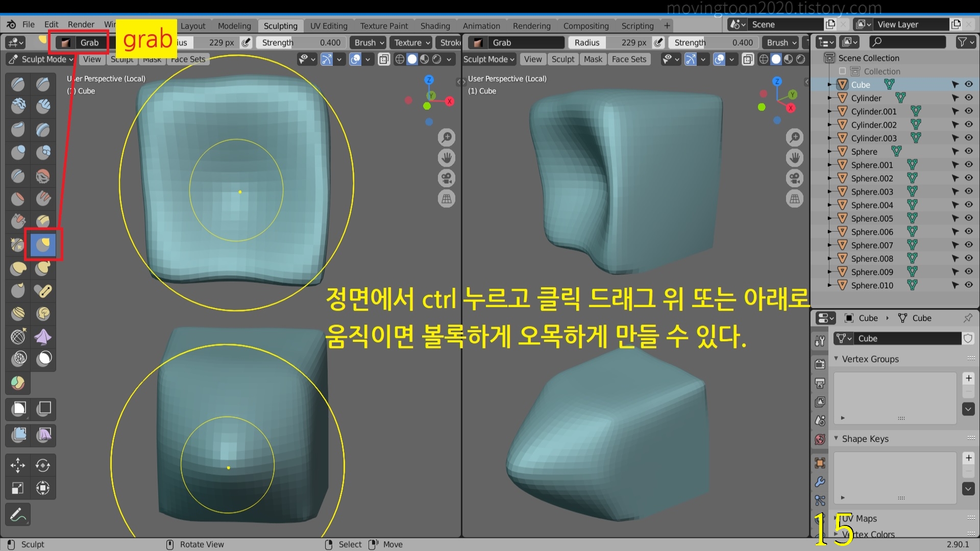Open Sculpt Mode dropdown in left viewport

[x=42, y=59]
